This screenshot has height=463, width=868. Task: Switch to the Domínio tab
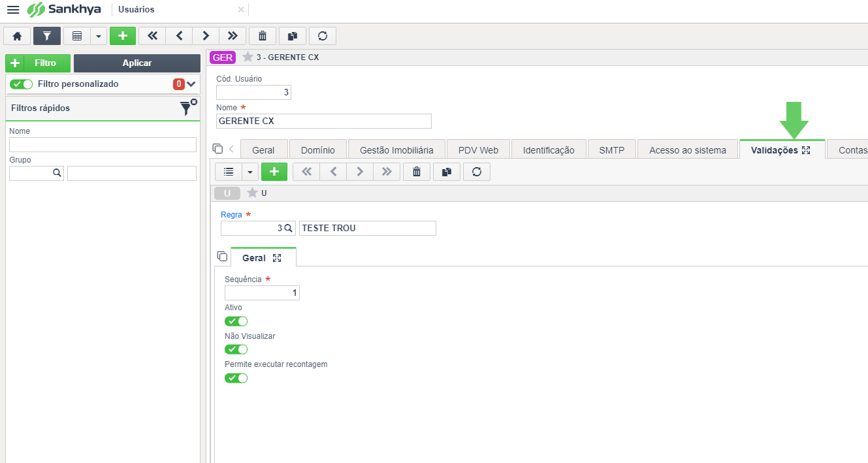click(318, 150)
